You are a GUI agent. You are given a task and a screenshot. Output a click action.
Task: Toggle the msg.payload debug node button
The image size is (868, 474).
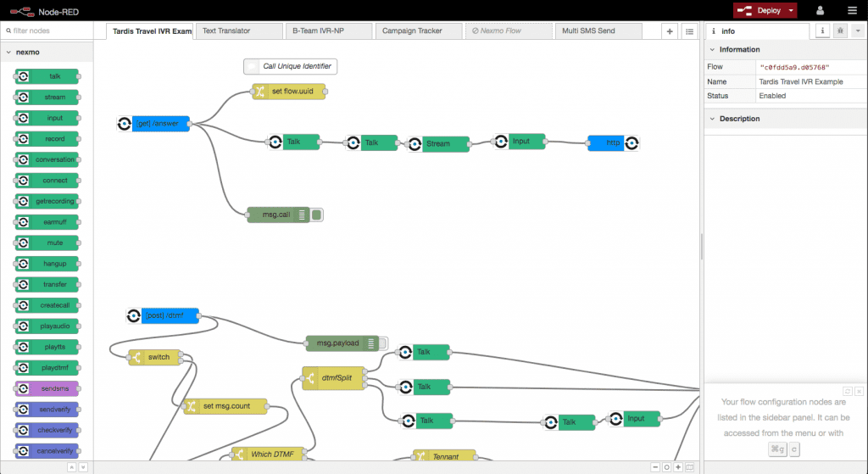click(382, 343)
